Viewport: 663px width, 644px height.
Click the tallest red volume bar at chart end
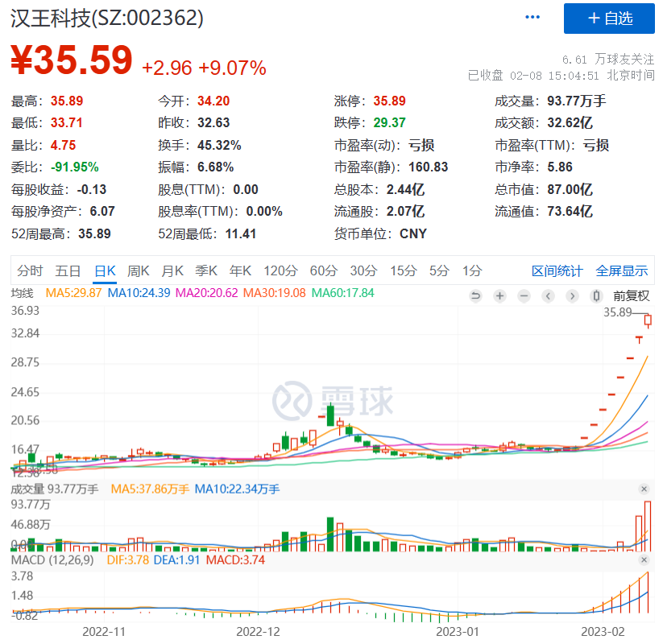pos(648,526)
